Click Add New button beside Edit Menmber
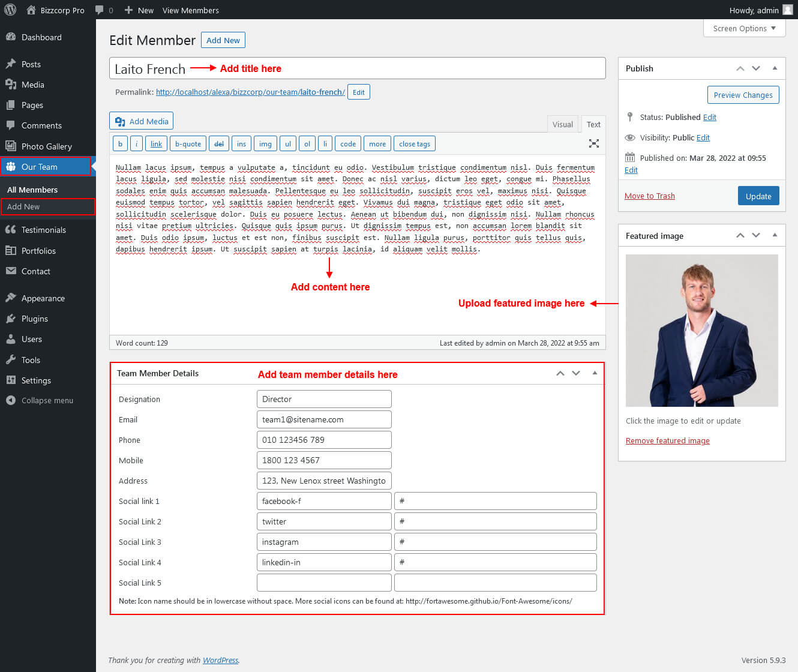798x672 pixels. (x=223, y=40)
